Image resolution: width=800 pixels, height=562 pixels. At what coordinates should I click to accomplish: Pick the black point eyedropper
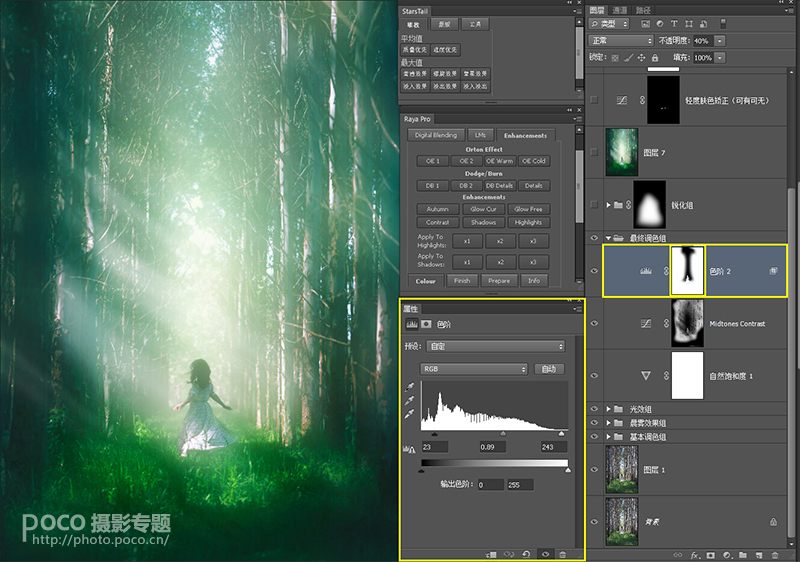pos(410,387)
